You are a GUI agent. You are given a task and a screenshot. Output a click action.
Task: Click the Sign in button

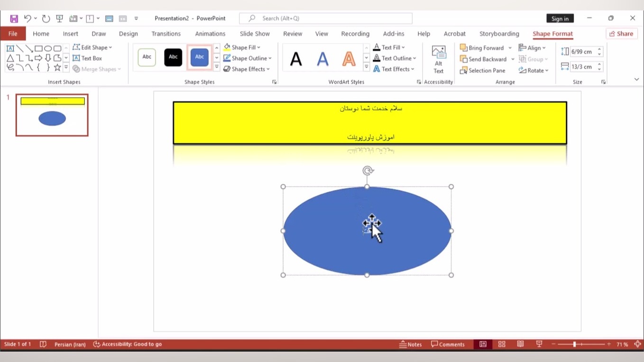click(x=560, y=18)
